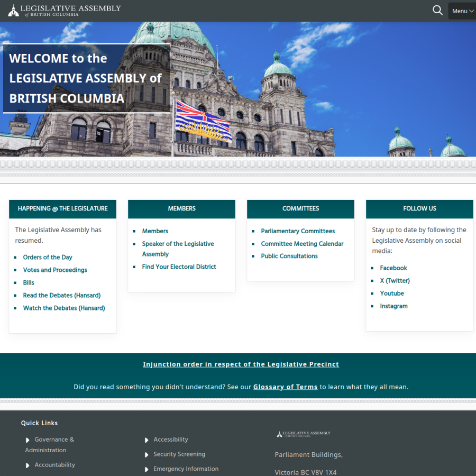This screenshot has height=476, width=476.
Task: Open Accessibility quick link
Action: tap(171, 440)
